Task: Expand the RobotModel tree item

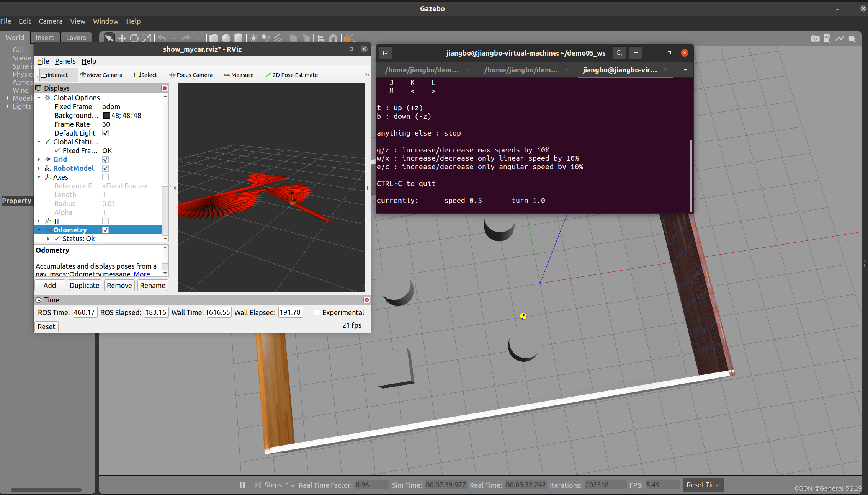Action: pyautogui.click(x=39, y=168)
